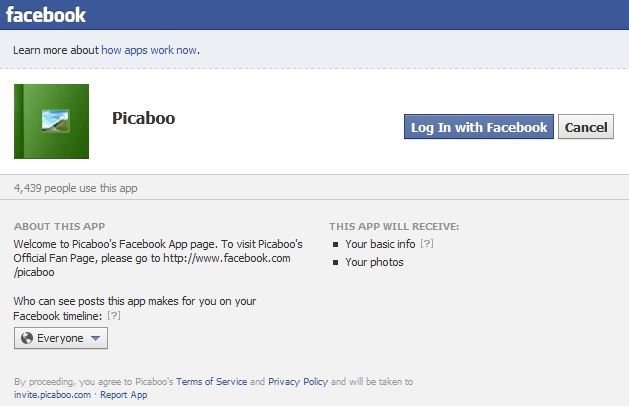This screenshot has height=406, width=629.
Task: Open the invite.picaboo.com link
Action: click(52, 395)
